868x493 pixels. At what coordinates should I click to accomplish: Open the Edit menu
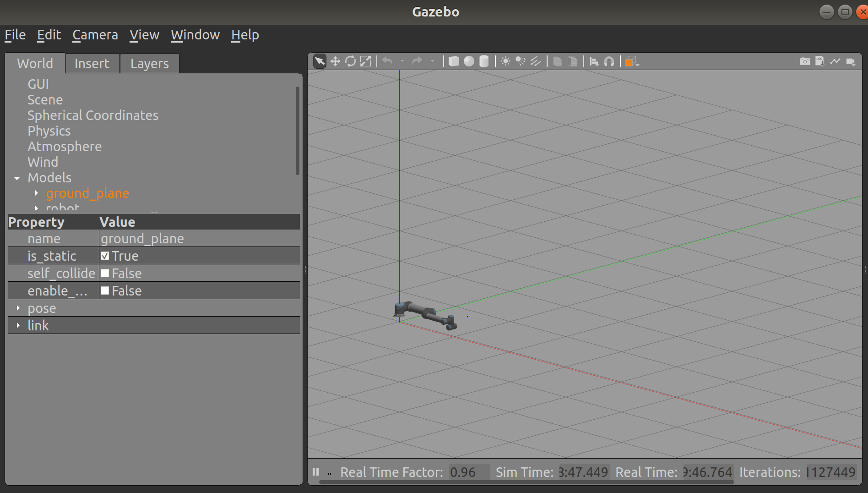click(49, 35)
